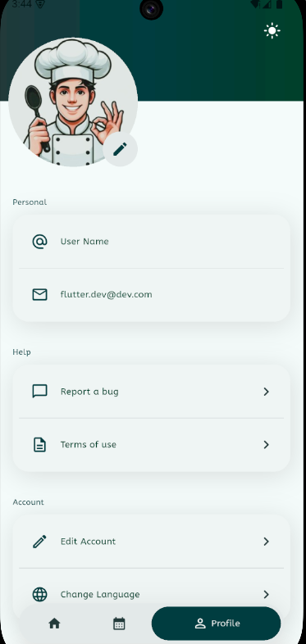
Task: Tap the status bar clock
Action: click(22, 5)
